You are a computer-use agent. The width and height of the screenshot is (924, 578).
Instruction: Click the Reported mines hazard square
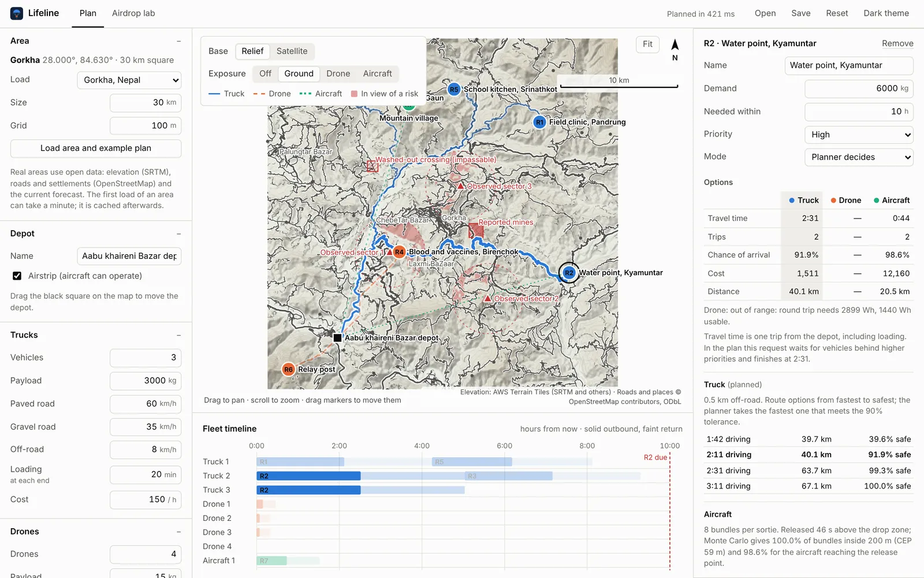[x=476, y=230]
